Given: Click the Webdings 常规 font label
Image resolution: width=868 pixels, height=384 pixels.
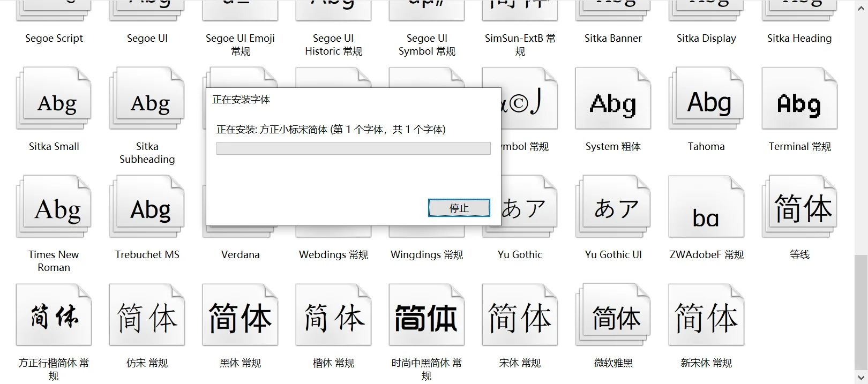Looking at the screenshot, I should (x=333, y=255).
